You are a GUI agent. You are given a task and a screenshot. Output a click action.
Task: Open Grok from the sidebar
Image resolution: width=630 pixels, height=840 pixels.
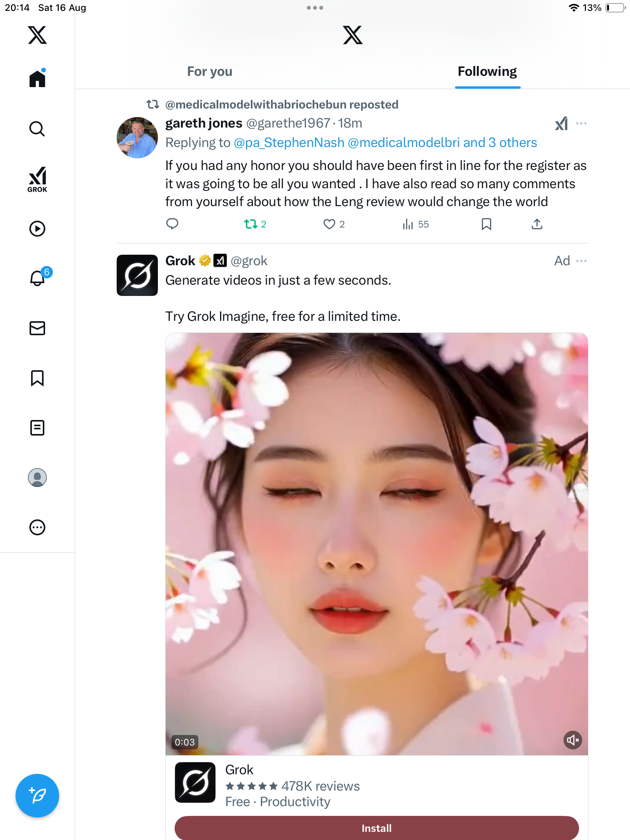pyautogui.click(x=37, y=179)
